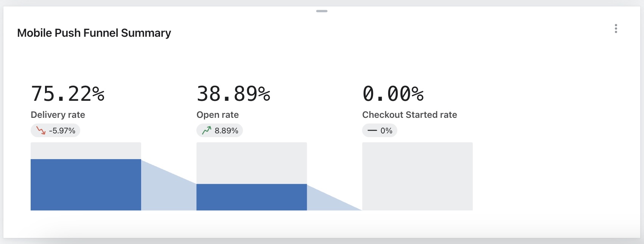Viewport: 644px width, 244px height.
Task: Click the flat dash no-change icon
Action: [x=372, y=131]
